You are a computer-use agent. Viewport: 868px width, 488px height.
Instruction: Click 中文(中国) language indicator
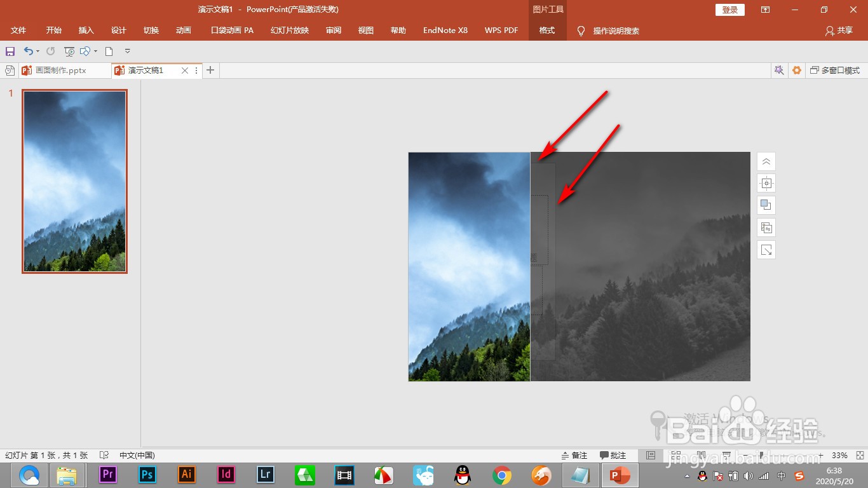coord(137,456)
